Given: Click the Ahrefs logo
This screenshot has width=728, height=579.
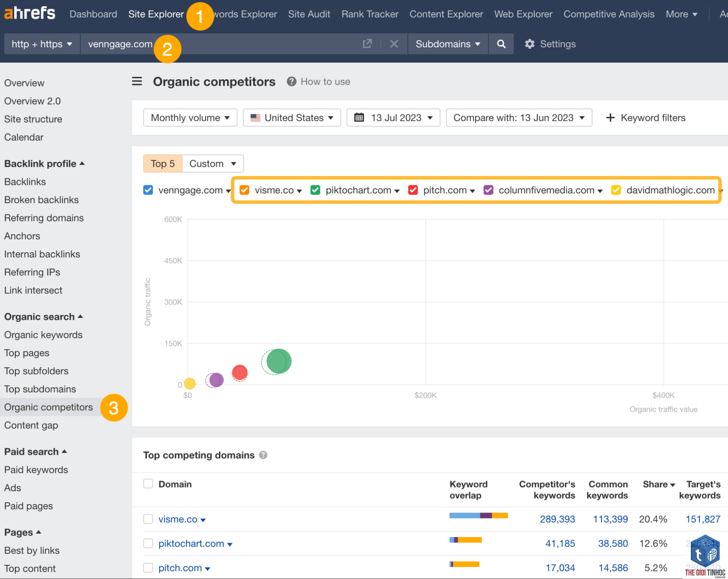Looking at the screenshot, I should click(29, 13).
